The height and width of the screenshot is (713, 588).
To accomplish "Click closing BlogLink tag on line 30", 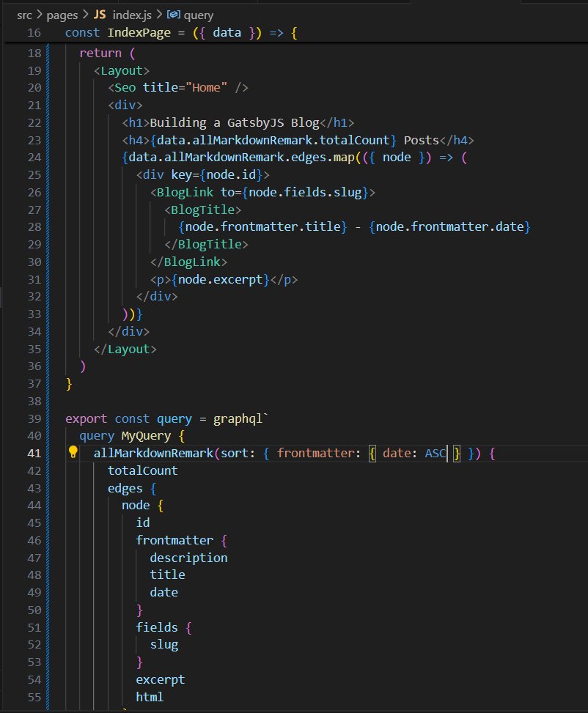I will tap(188, 262).
